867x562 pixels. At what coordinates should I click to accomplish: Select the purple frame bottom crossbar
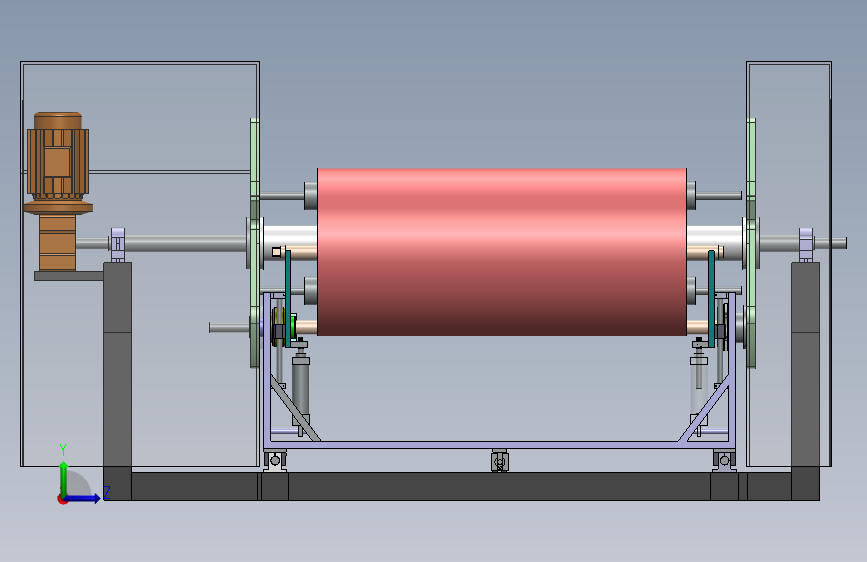click(x=499, y=445)
